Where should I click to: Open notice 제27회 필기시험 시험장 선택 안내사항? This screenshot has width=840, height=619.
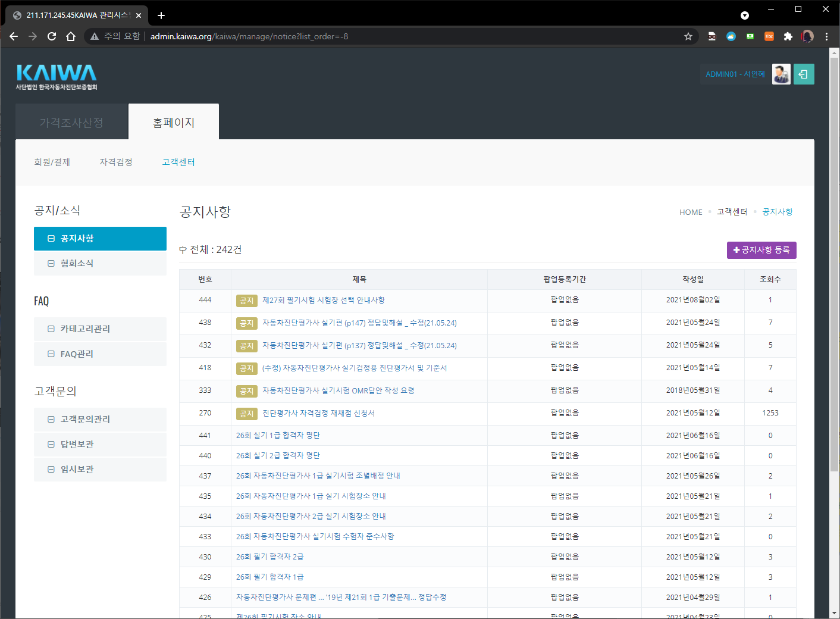click(x=324, y=301)
